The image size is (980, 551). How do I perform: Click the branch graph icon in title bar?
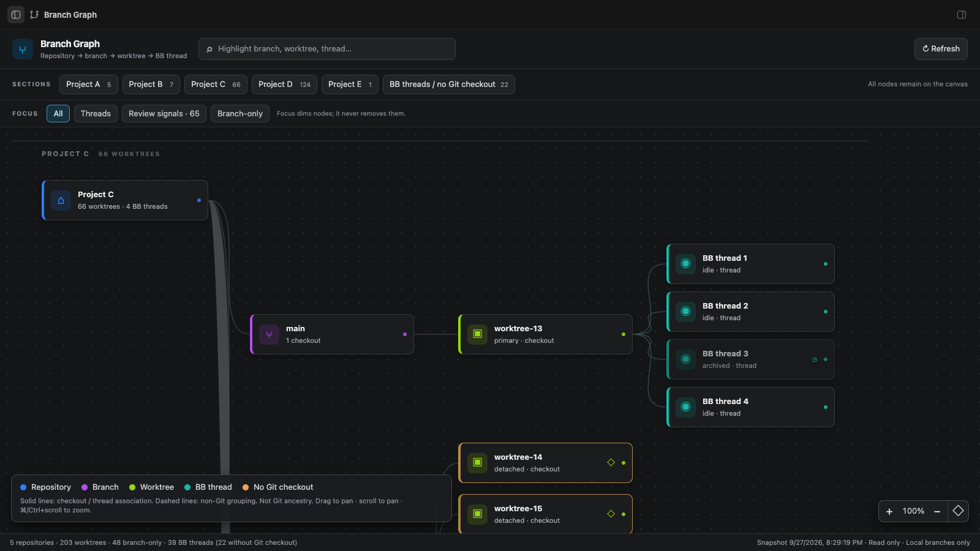pyautogui.click(x=34, y=15)
